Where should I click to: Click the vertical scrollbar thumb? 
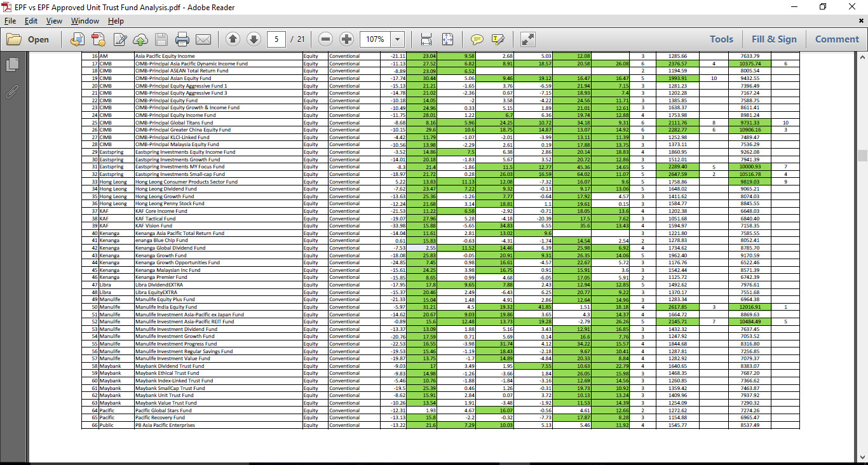click(x=862, y=156)
